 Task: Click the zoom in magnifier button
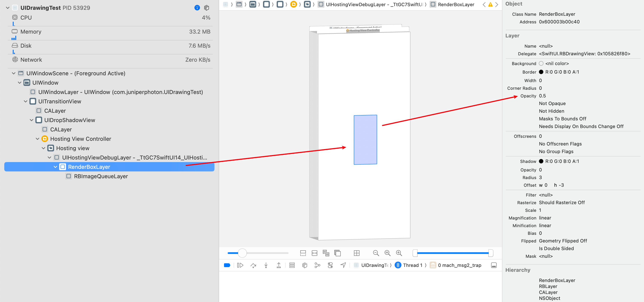399,253
